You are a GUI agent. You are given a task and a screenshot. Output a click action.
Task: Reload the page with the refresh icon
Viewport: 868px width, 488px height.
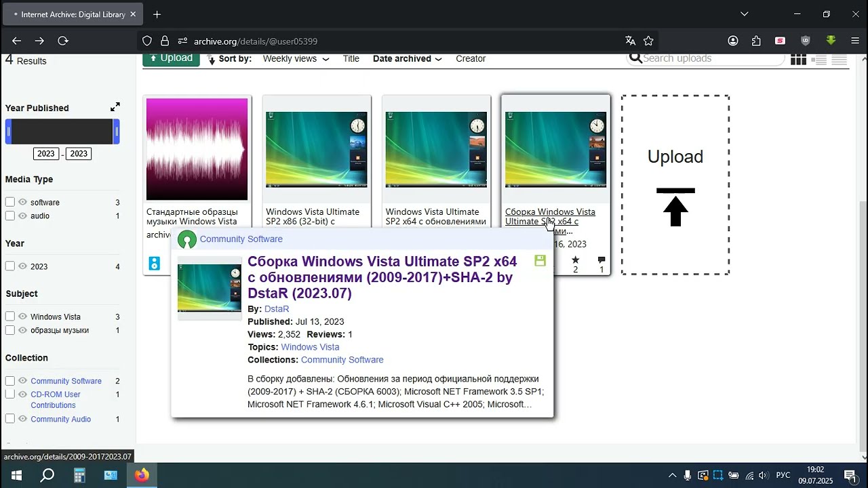coord(63,41)
